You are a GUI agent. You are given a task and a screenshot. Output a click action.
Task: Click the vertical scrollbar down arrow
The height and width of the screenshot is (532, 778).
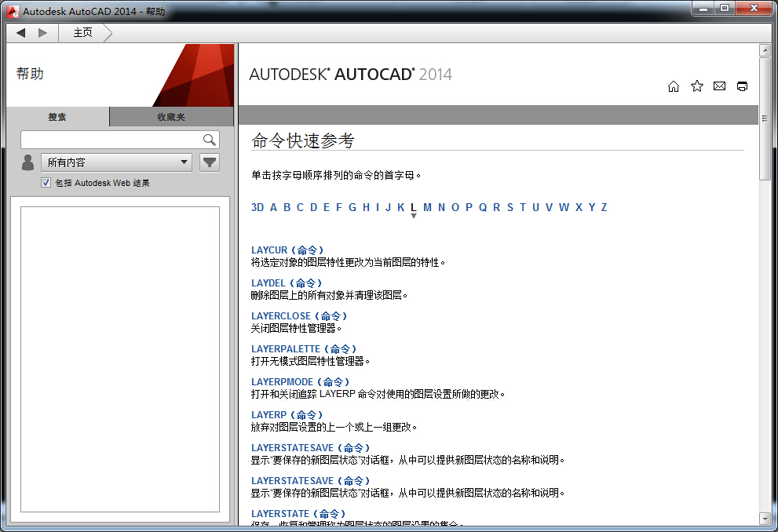coord(765,519)
